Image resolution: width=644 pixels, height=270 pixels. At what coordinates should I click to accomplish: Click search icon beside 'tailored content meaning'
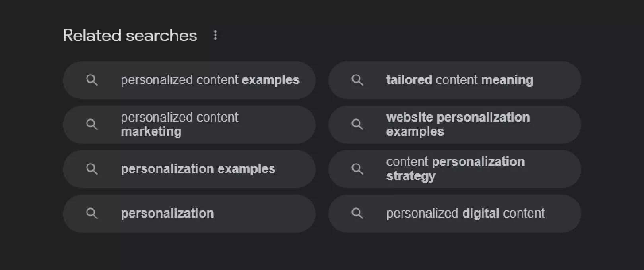[x=357, y=80]
